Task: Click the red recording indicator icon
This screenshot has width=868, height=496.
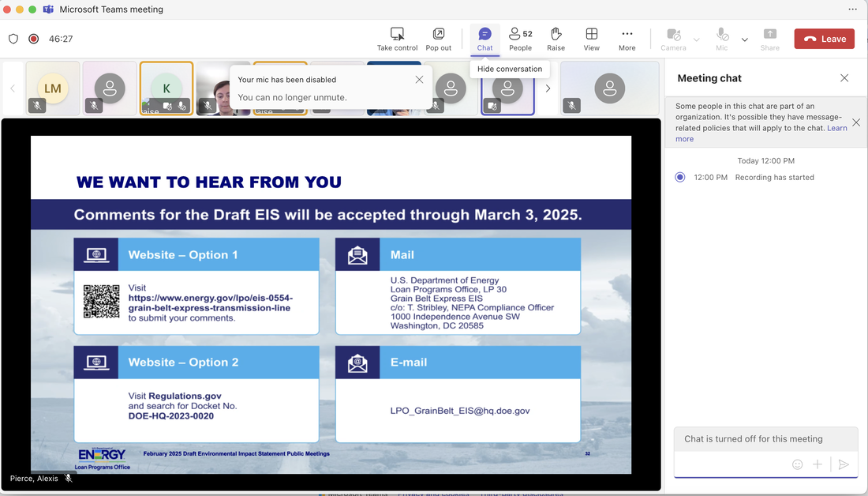Action: pos(33,39)
